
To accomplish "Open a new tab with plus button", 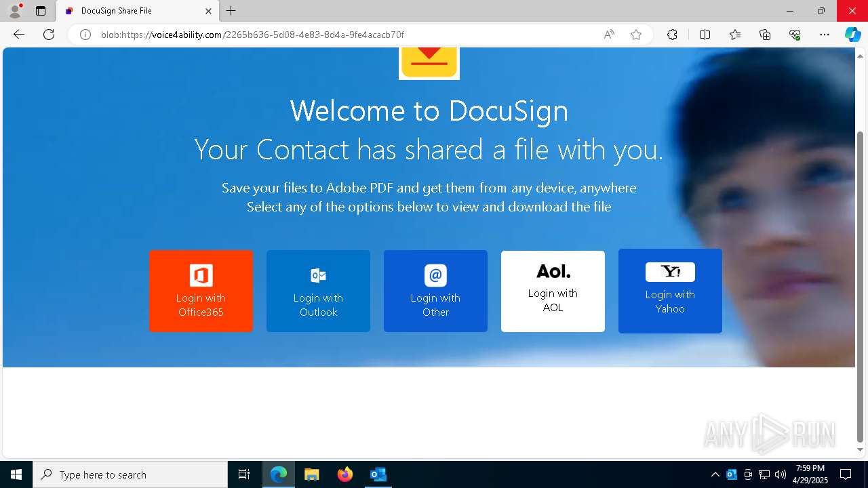I will click(x=231, y=11).
